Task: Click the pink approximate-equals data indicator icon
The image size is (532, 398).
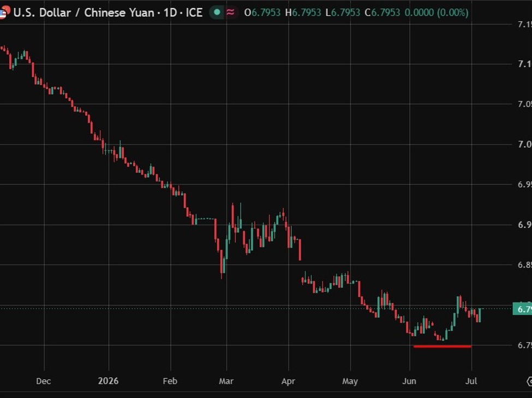Action: 230,13
